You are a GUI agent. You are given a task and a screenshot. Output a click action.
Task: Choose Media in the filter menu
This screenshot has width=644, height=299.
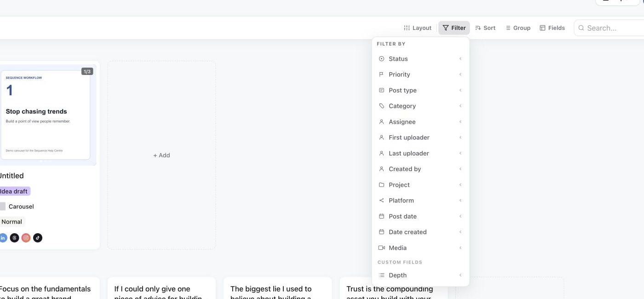(x=420, y=247)
